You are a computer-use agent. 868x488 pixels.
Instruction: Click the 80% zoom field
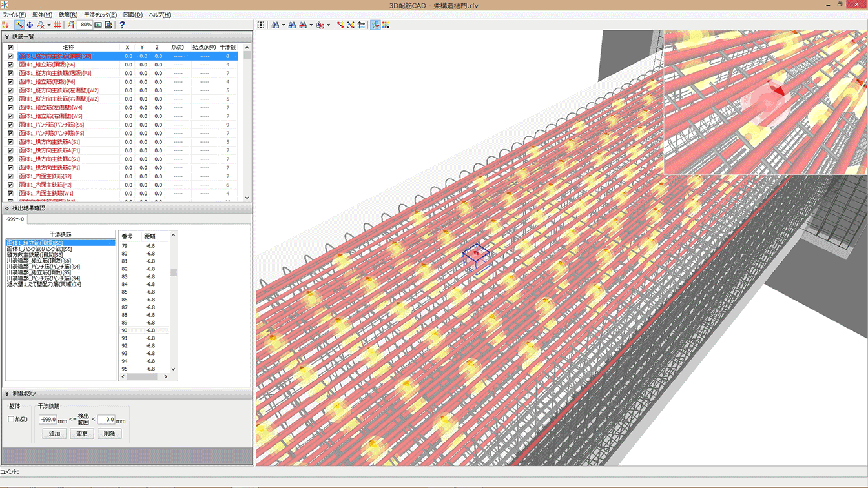point(85,25)
